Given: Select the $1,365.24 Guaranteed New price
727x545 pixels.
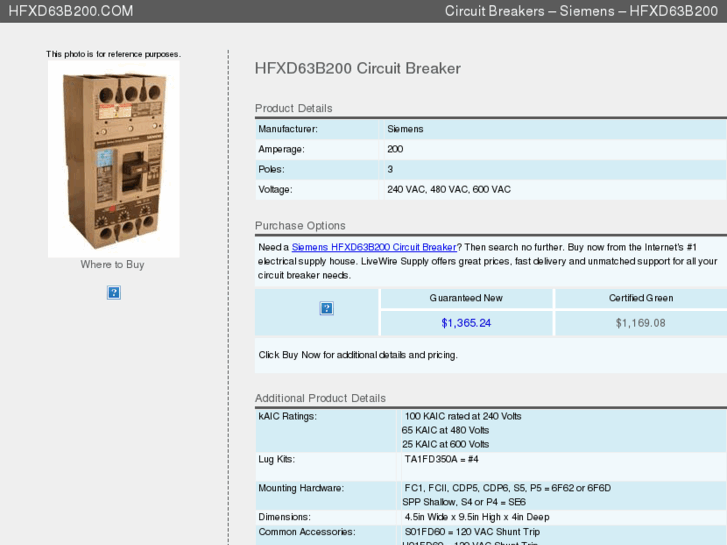Looking at the screenshot, I should [x=466, y=323].
